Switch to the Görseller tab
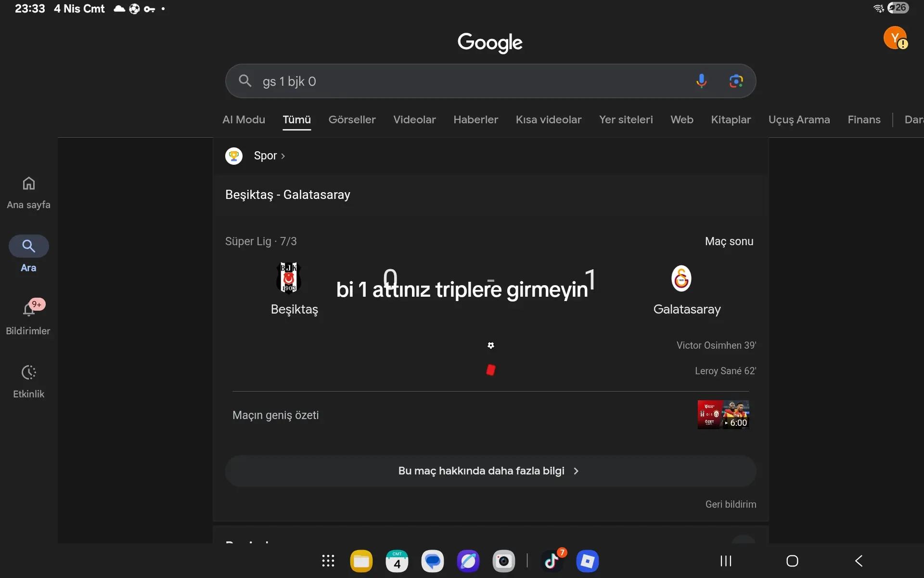 (352, 119)
